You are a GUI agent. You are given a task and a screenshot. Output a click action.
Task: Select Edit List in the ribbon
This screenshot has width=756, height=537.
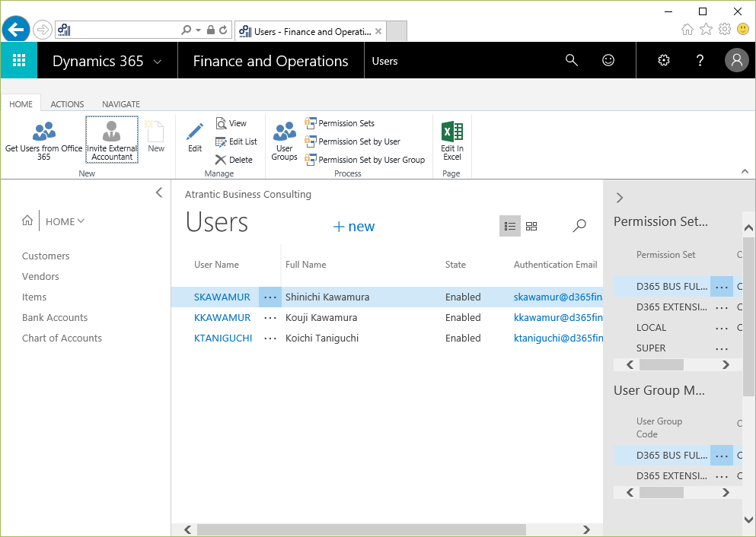pos(236,141)
